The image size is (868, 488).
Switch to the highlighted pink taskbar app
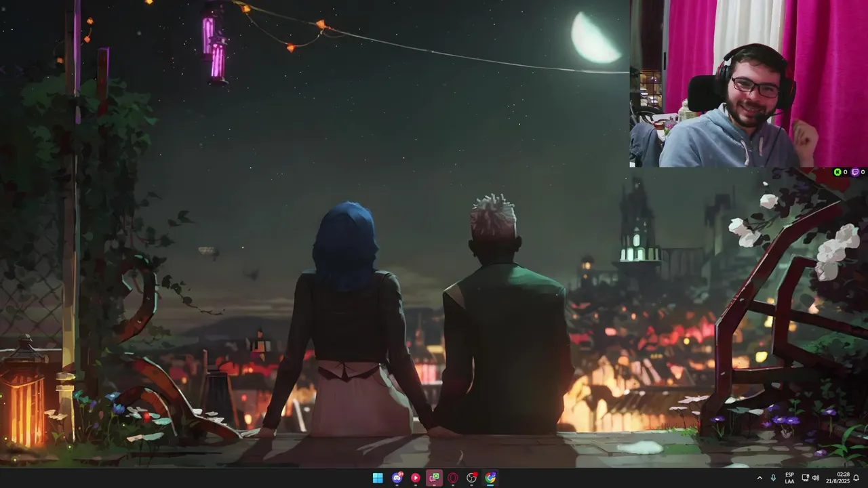click(x=434, y=478)
